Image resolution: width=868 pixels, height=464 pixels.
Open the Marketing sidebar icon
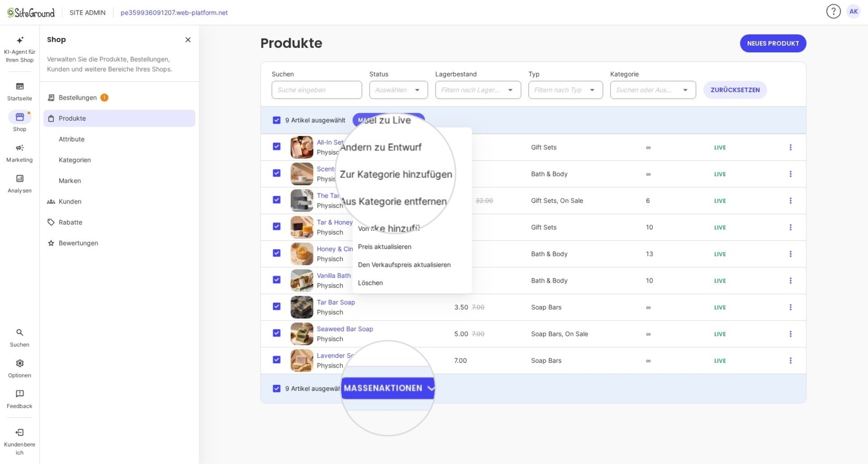coord(20,148)
